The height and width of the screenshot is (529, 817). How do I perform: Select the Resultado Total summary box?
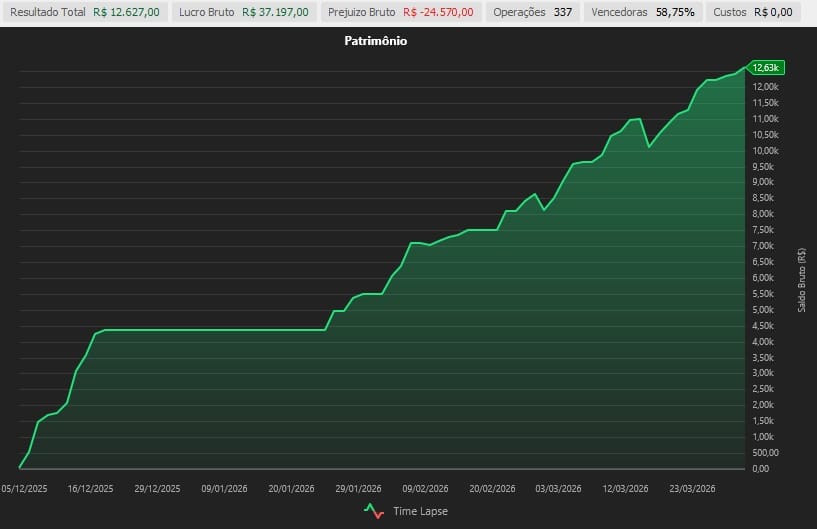(84, 12)
